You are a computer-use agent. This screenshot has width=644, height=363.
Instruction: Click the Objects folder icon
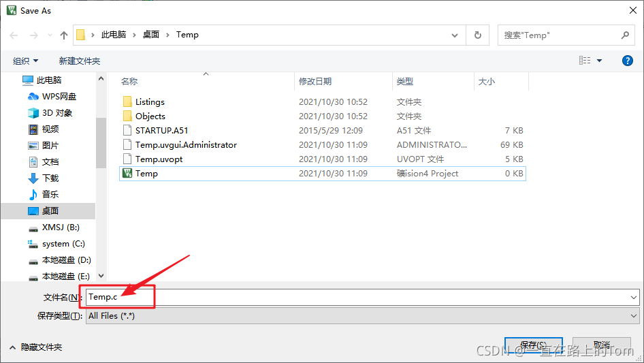click(127, 116)
